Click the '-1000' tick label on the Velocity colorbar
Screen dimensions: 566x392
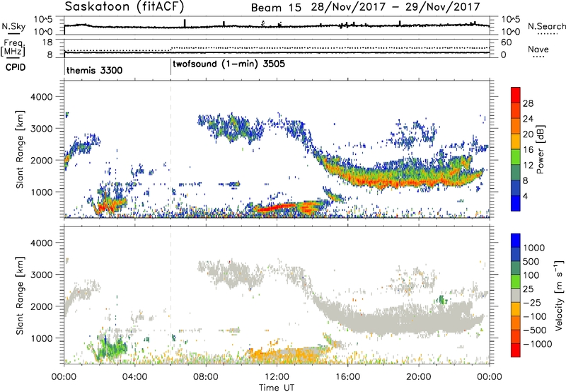(537, 344)
